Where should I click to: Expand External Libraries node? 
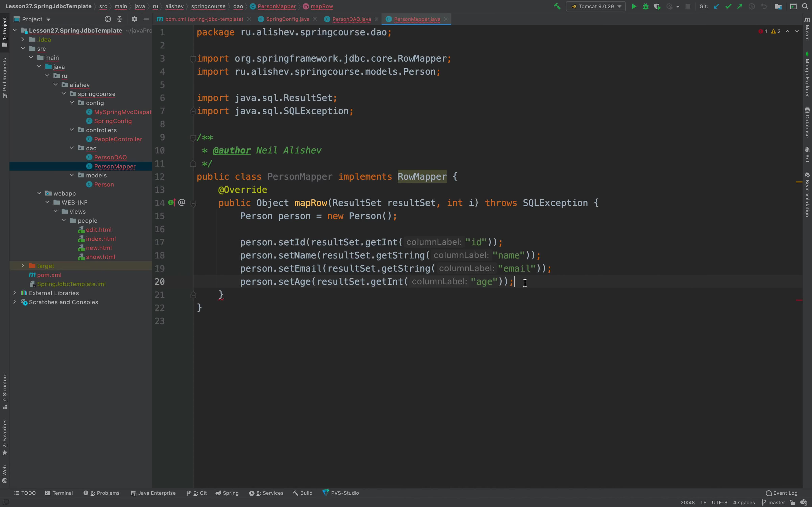pyautogui.click(x=14, y=293)
